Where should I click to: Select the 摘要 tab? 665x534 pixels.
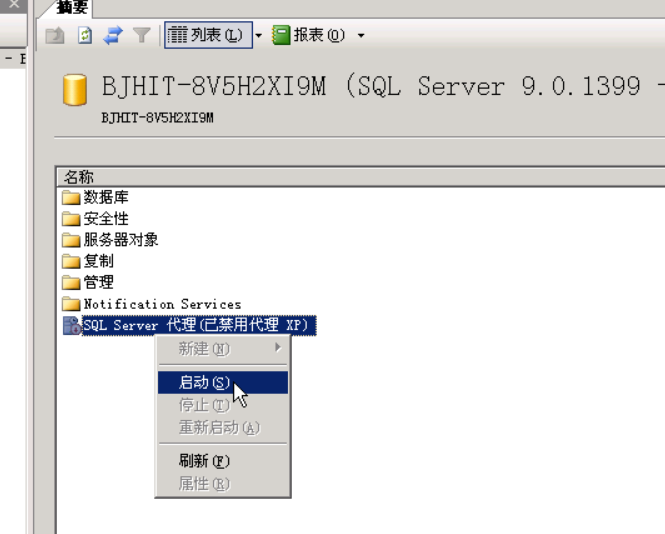[72, 7]
